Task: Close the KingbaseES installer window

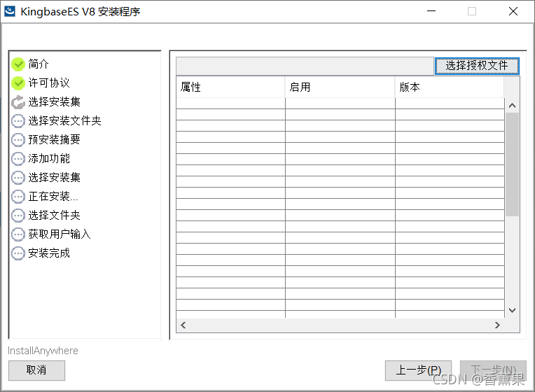Action: (x=513, y=11)
